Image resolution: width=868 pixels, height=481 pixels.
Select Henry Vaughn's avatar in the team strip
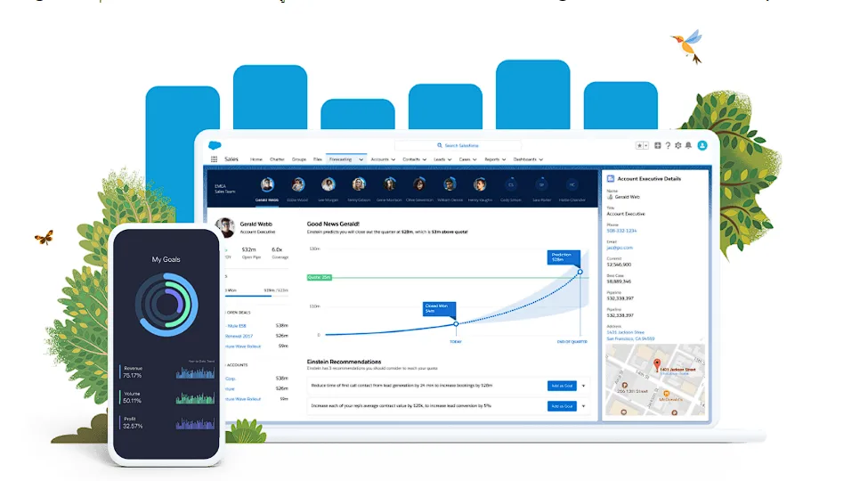coord(480,184)
